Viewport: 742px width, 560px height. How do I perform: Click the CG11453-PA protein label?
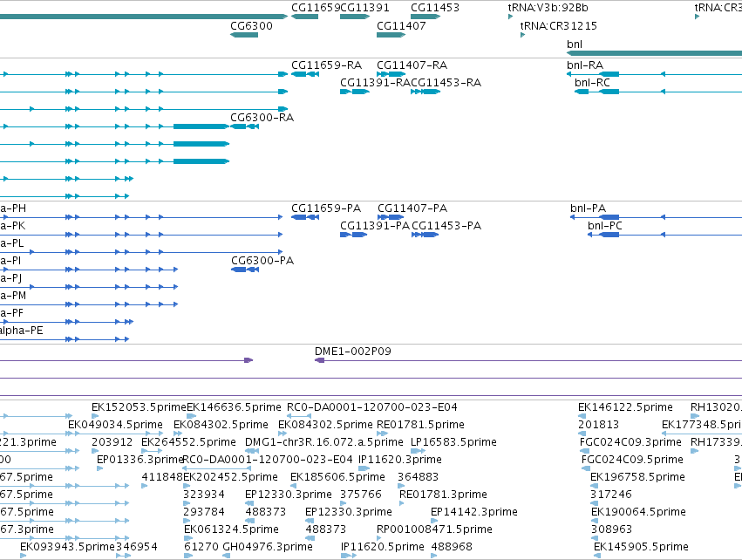pos(446,226)
